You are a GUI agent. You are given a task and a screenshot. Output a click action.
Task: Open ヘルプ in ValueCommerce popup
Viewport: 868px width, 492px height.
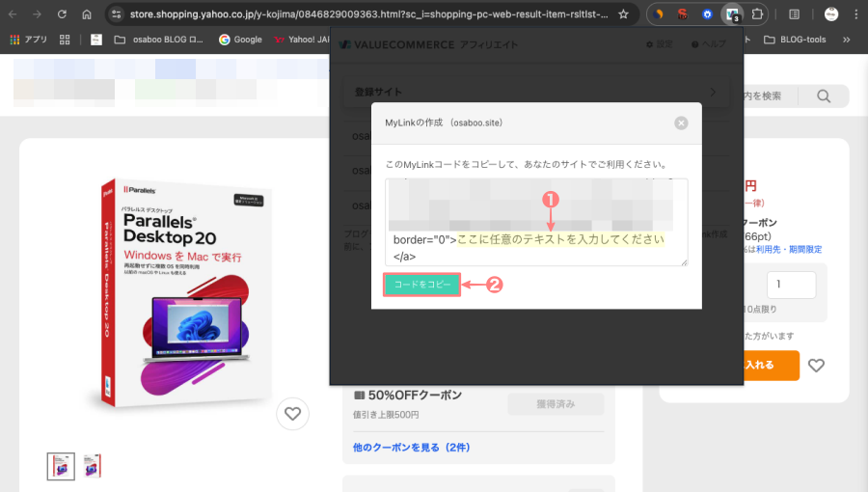pyautogui.click(x=709, y=44)
